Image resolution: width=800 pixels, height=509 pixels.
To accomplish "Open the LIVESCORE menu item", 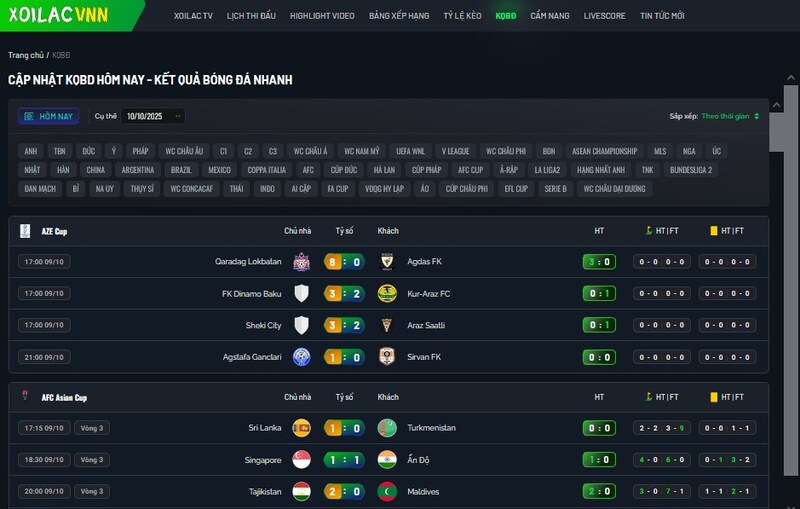I will pyautogui.click(x=604, y=16).
